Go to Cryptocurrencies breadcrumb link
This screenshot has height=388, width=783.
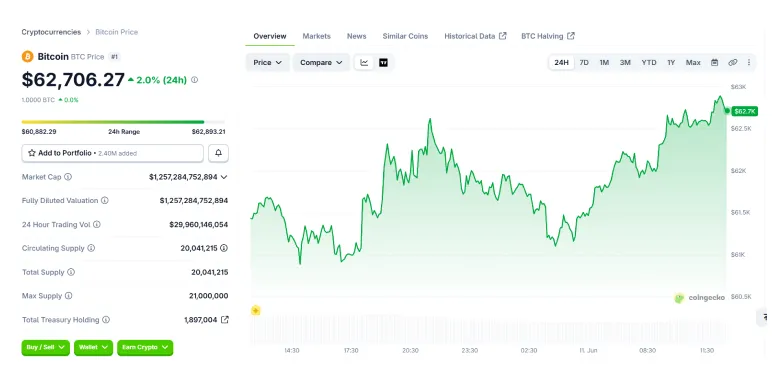click(51, 32)
